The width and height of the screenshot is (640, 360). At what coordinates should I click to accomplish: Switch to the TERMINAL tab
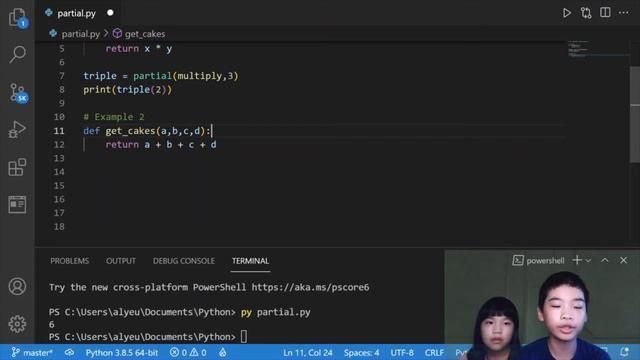pyautogui.click(x=250, y=261)
